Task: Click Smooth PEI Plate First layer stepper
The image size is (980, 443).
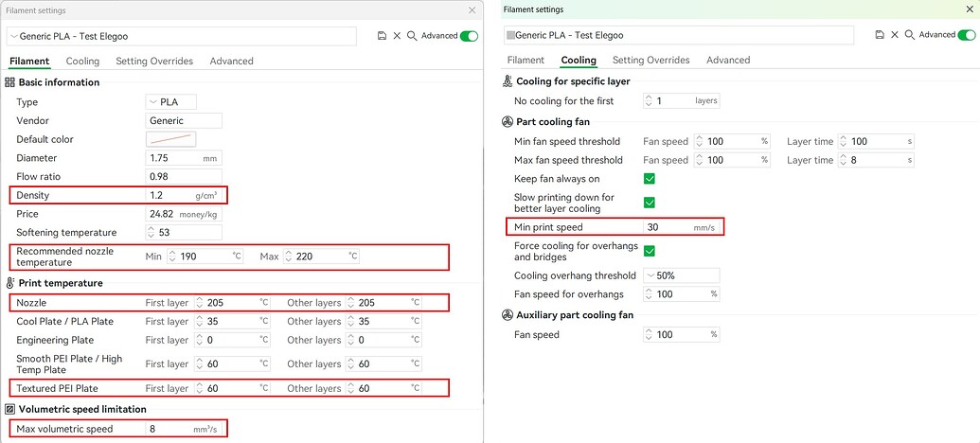Action: [x=200, y=363]
